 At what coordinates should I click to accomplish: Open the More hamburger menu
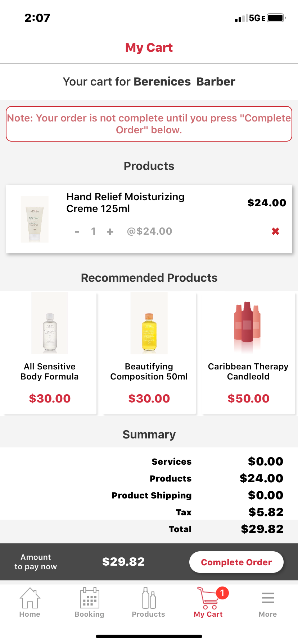coord(268,598)
